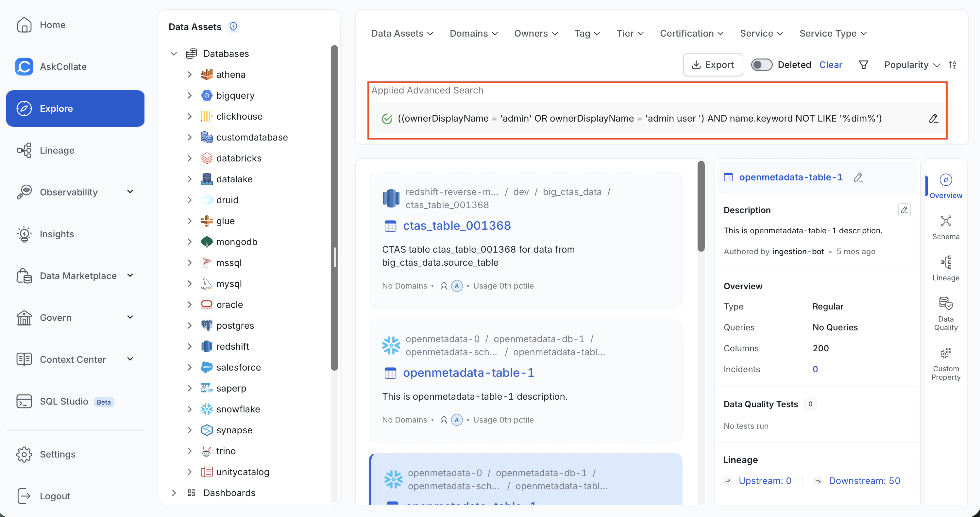This screenshot has height=517, width=980.
Task: Click dev breadcrumb on redshift card
Action: pos(521,192)
